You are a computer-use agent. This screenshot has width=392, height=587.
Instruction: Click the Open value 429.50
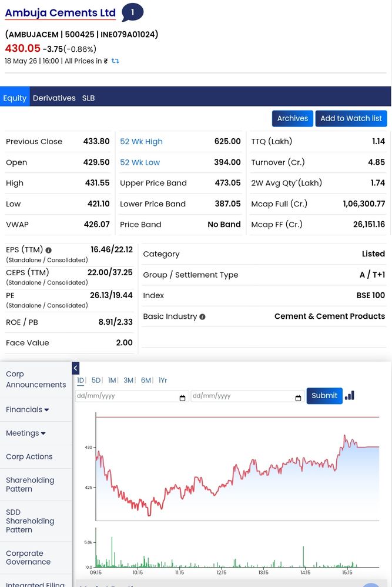[x=96, y=162]
